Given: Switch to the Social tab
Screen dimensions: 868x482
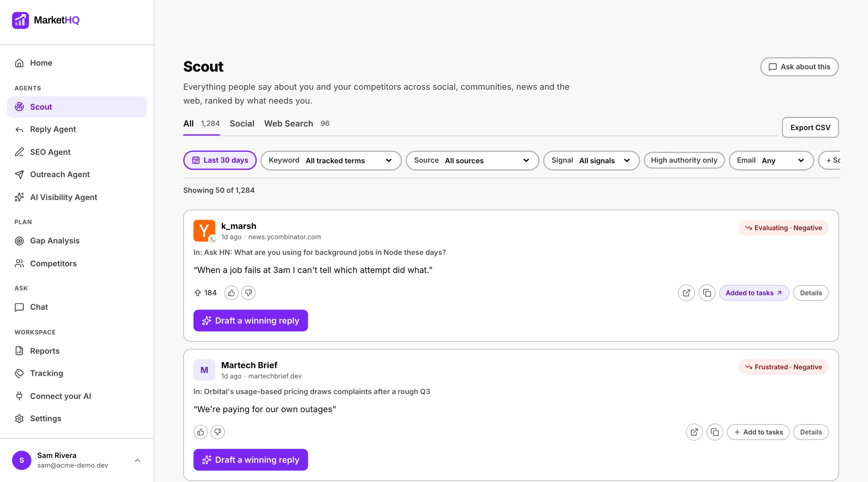Looking at the screenshot, I should tap(242, 124).
